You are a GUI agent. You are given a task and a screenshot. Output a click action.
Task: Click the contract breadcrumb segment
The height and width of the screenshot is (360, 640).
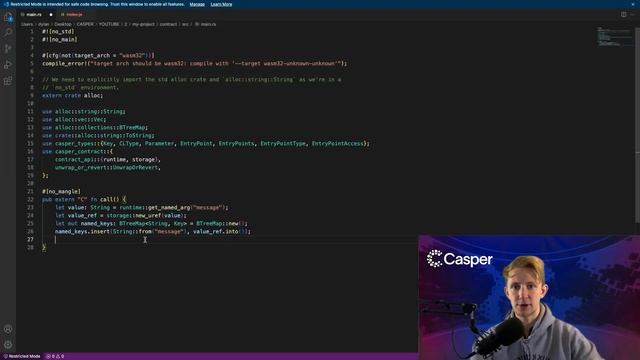coord(168,24)
